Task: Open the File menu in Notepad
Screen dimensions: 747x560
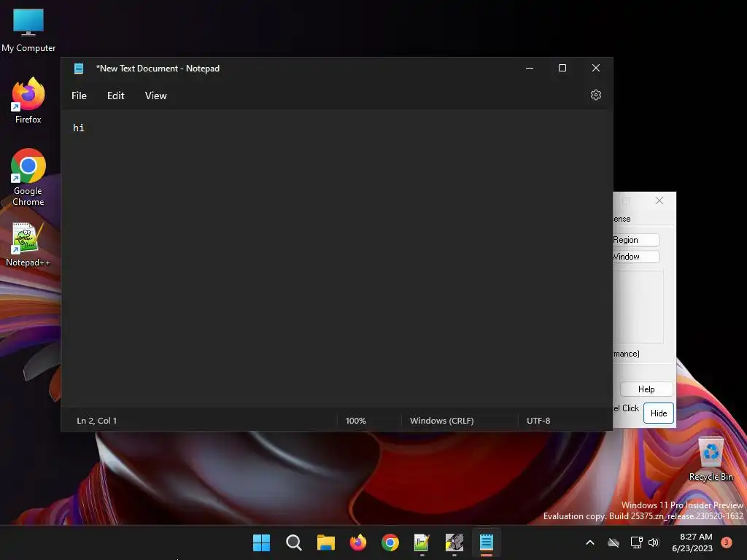Action: [x=79, y=96]
